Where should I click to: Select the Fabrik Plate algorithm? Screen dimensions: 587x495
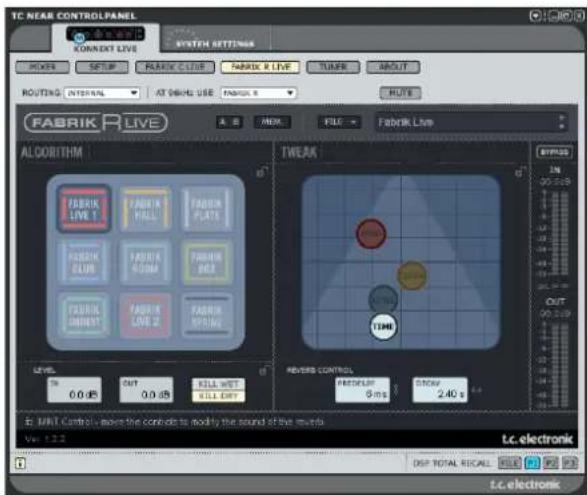[206, 209]
